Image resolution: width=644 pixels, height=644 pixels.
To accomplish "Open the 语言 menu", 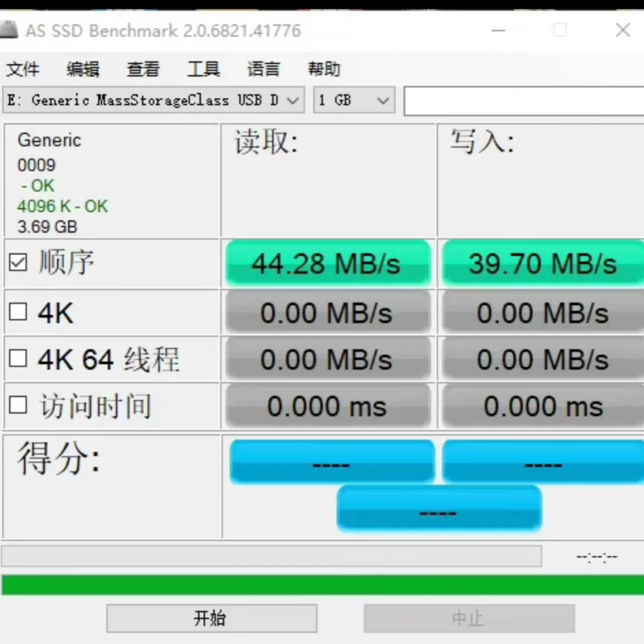I will coord(264,69).
